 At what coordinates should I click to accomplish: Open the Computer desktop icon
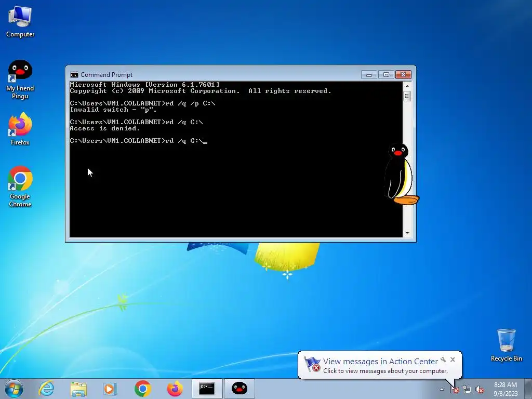(x=20, y=22)
